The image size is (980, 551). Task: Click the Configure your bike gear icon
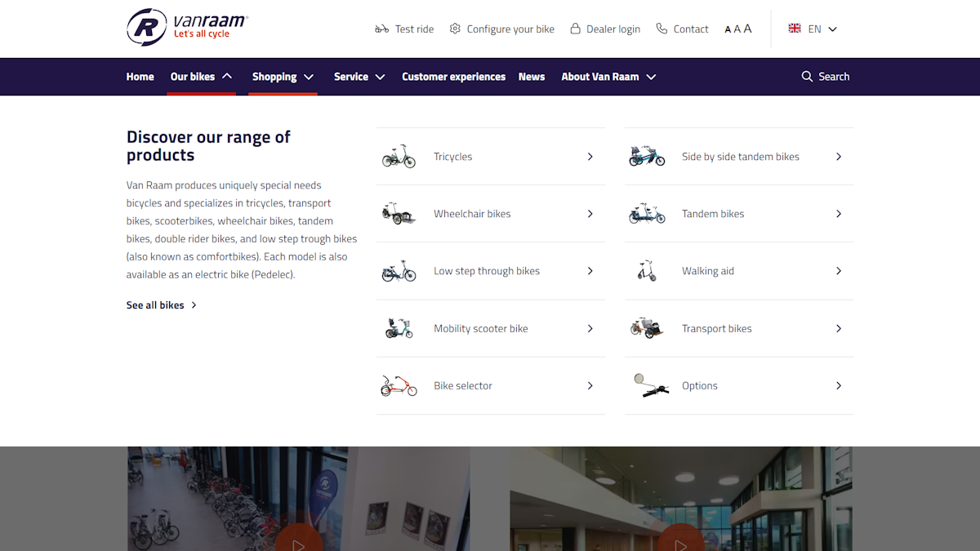pos(455,29)
